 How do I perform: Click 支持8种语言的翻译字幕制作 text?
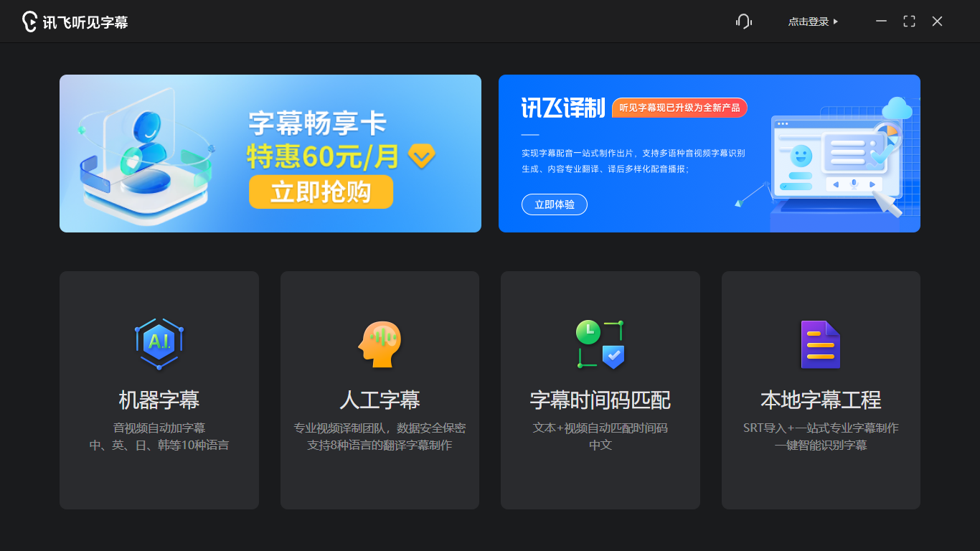tap(380, 446)
